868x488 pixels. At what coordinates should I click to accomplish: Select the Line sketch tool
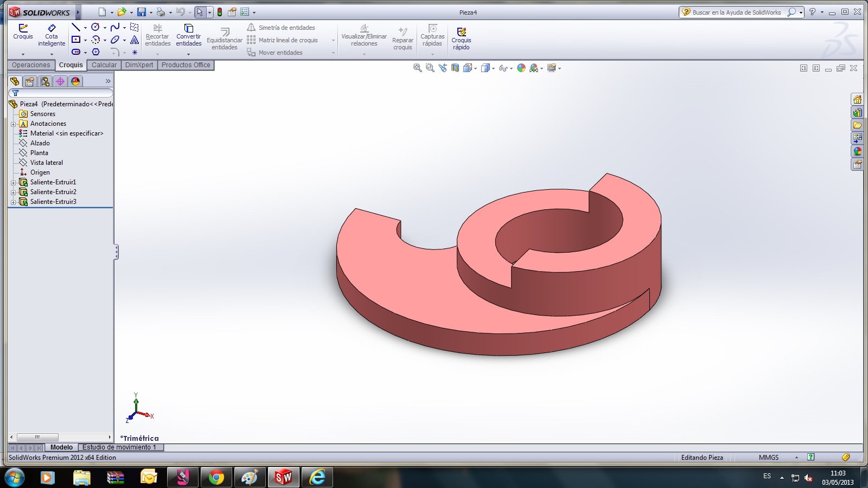pyautogui.click(x=76, y=27)
